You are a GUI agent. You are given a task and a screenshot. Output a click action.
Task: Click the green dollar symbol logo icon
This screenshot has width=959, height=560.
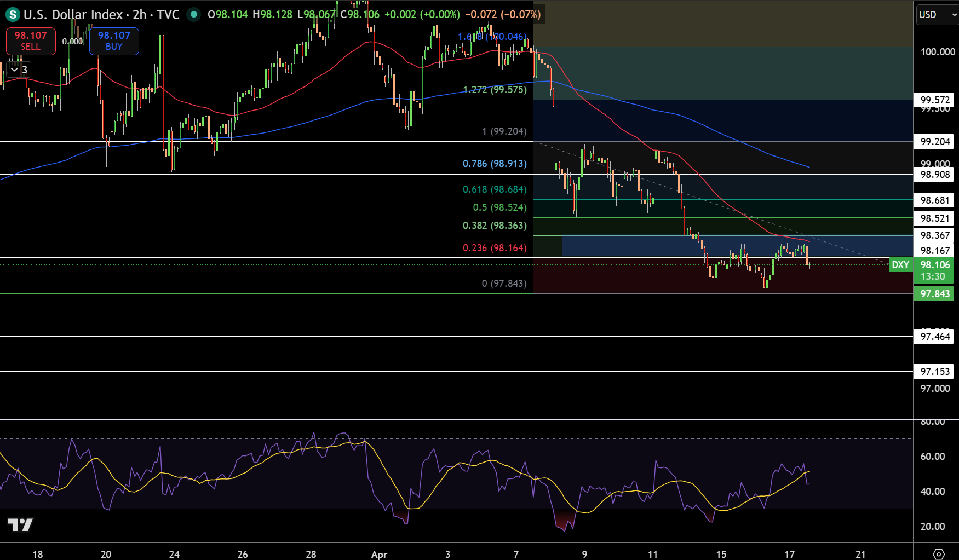coord(12,15)
